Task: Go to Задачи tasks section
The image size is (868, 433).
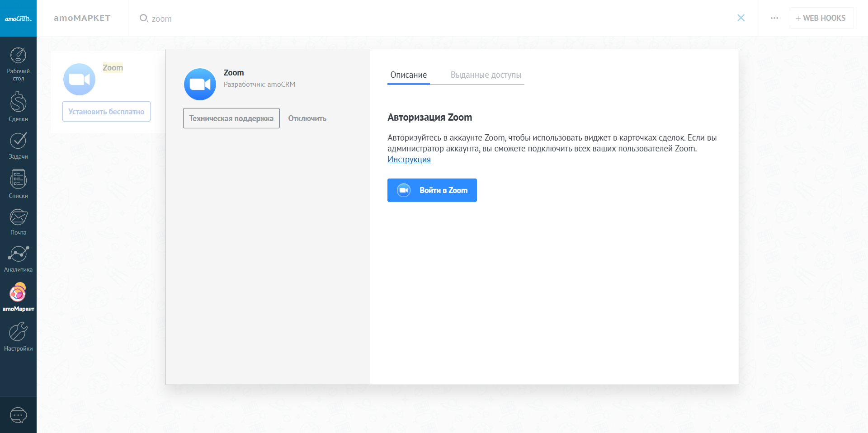Action: click(18, 146)
